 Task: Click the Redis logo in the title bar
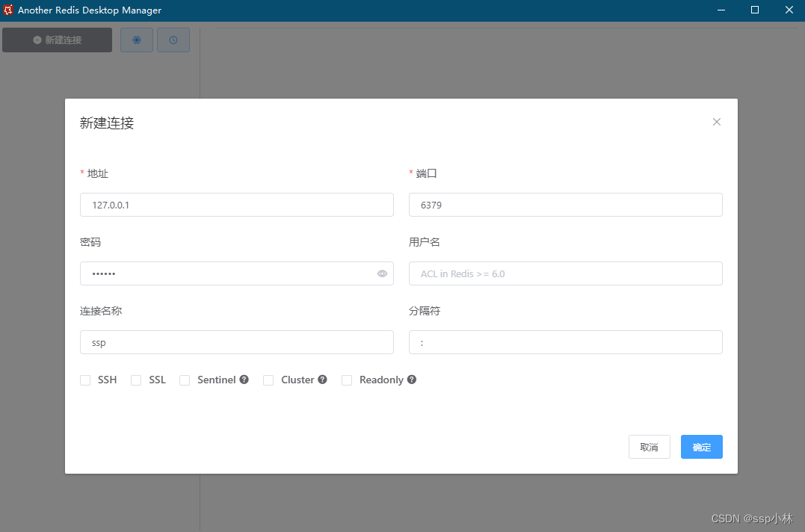click(x=10, y=10)
